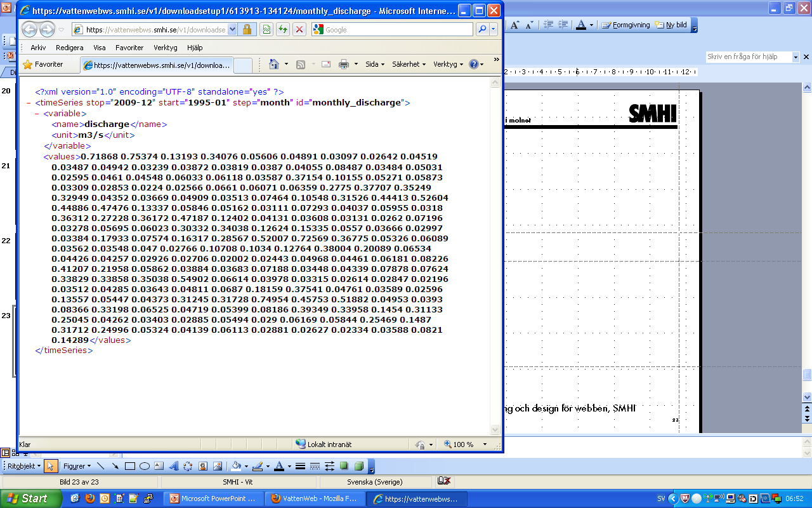Click the Fill Color paint bucket
The width and height of the screenshot is (812, 508).
(x=236, y=466)
